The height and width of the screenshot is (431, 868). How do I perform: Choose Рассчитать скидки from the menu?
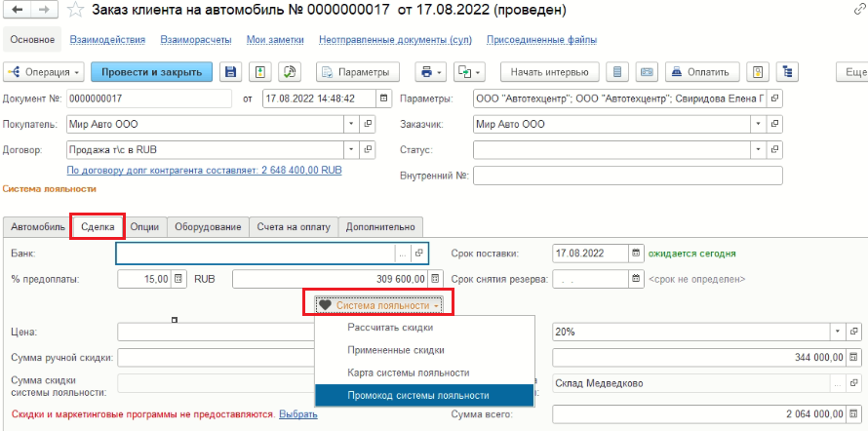tap(390, 328)
